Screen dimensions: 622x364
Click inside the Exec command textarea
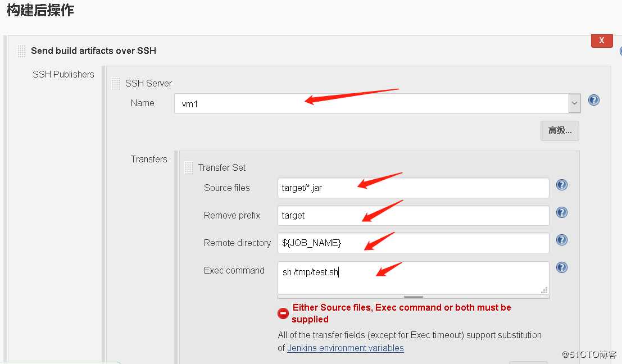pyautogui.click(x=414, y=278)
